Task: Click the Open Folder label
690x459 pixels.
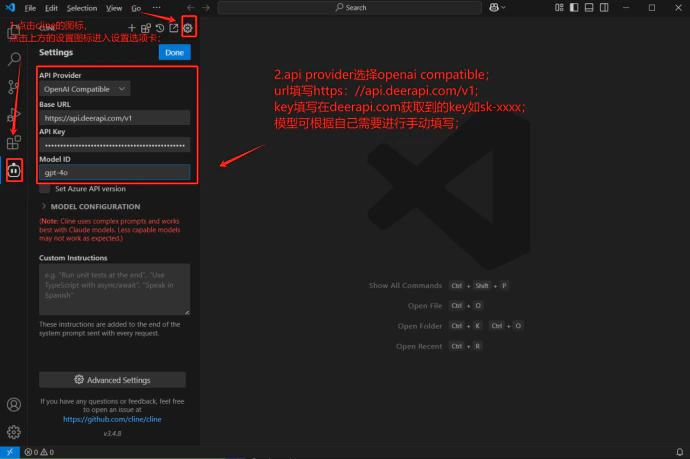Action: (x=420, y=326)
